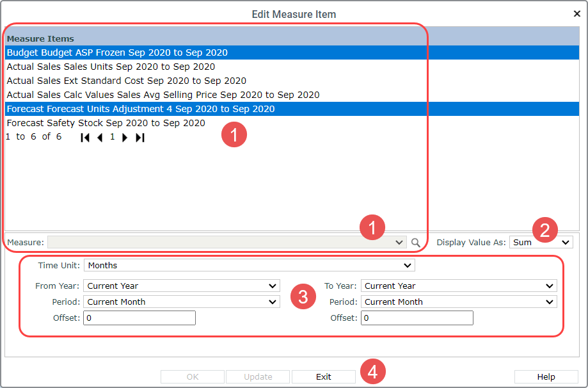Go to last page of measure items
The image size is (588, 388).
coord(140,138)
